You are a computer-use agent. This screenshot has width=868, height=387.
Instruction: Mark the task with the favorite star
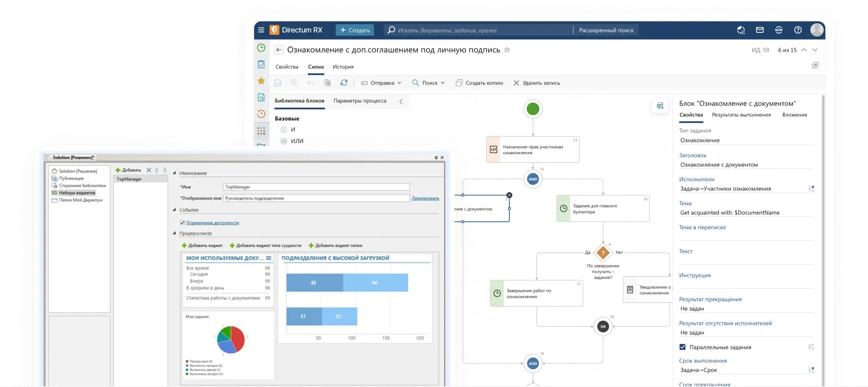point(507,50)
